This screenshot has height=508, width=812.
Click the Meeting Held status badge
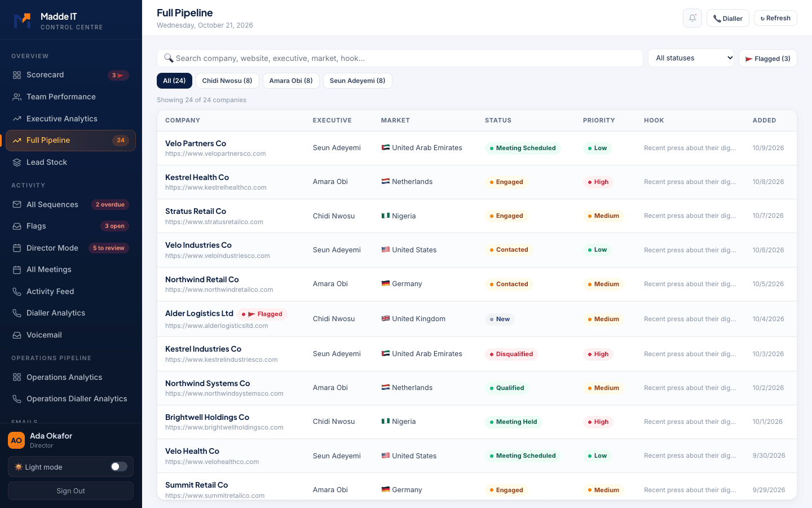tap(513, 422)
